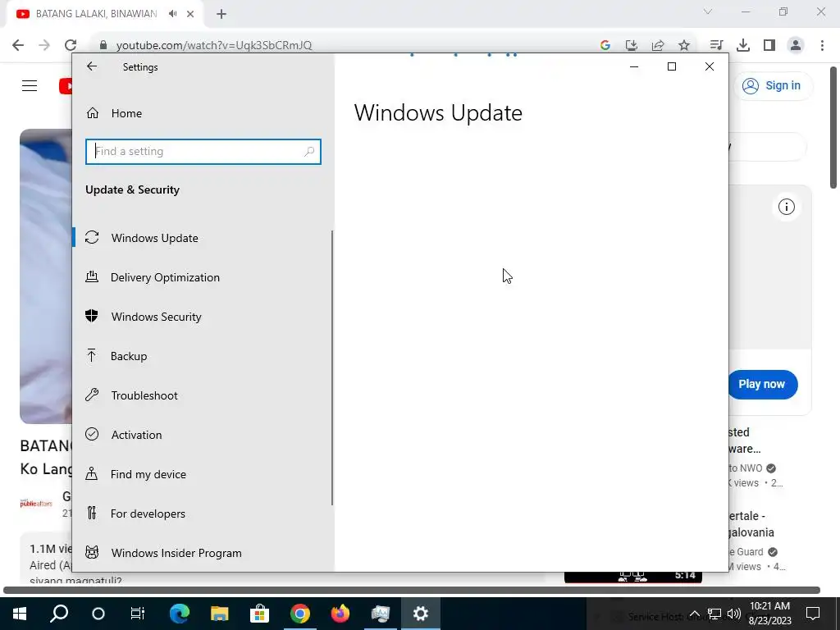Share this page from Chrome address bar
This screenshot has width=840, height=630.
tap(658, 46)
